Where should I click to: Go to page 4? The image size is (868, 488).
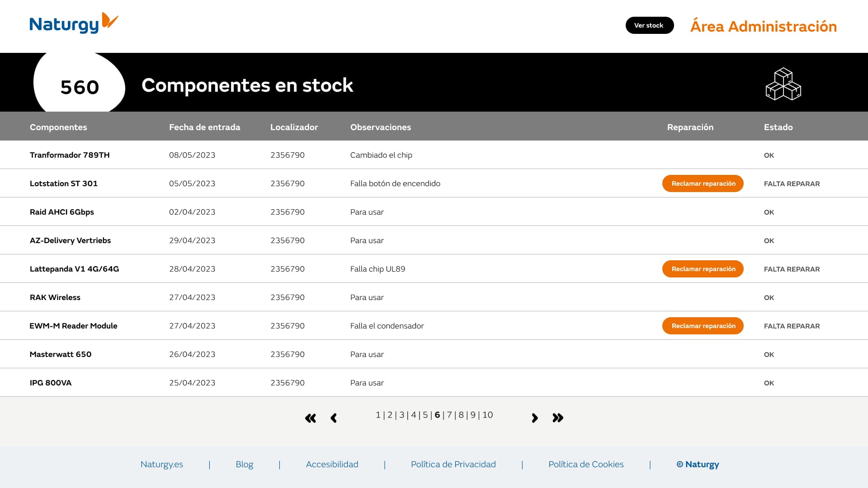click(413, 415)
